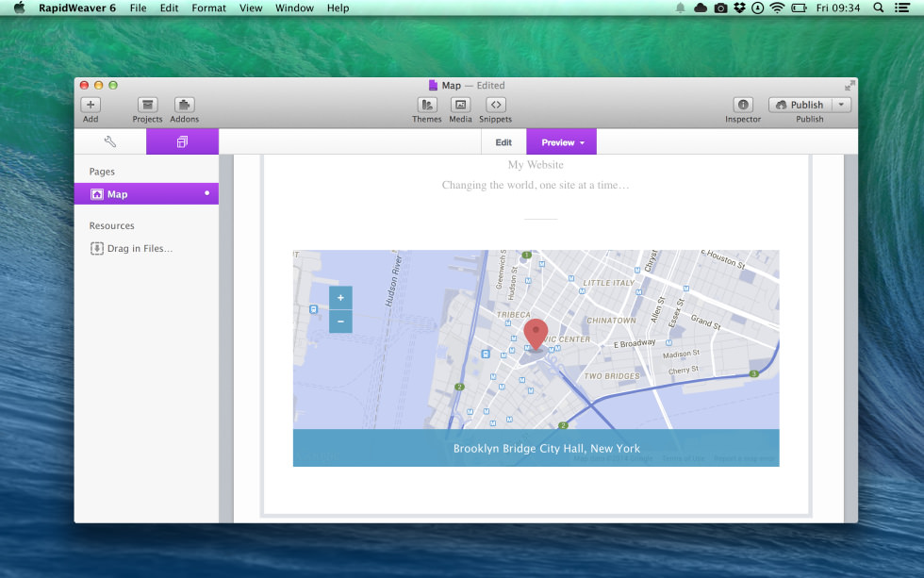Open the Snippets toolbar icon

click(496, 105)
